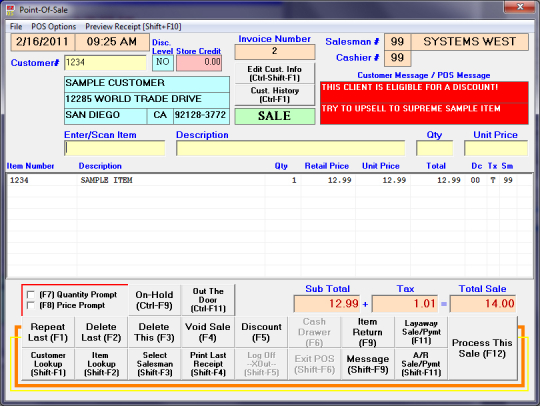
Task: Click the 12285 WORLD TRADE DRIVE address
Action: 147,100
